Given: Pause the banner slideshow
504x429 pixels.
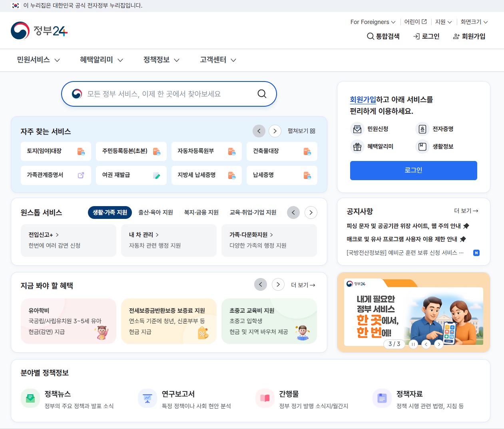Looking at the screenshot, I should click(x=413, y=344).
